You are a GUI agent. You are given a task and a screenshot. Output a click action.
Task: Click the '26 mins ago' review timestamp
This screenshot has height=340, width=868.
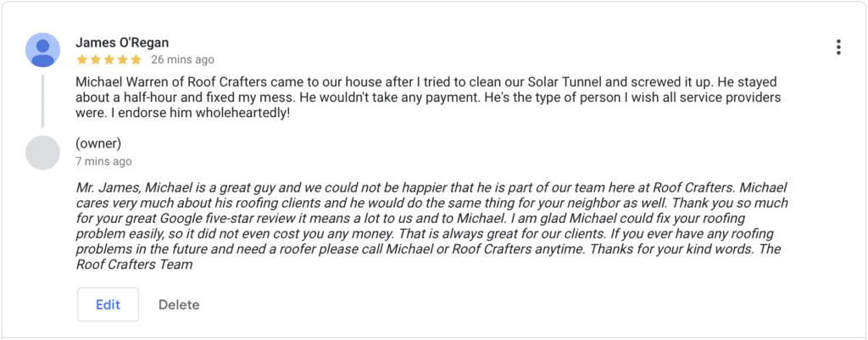click(183, 59)
